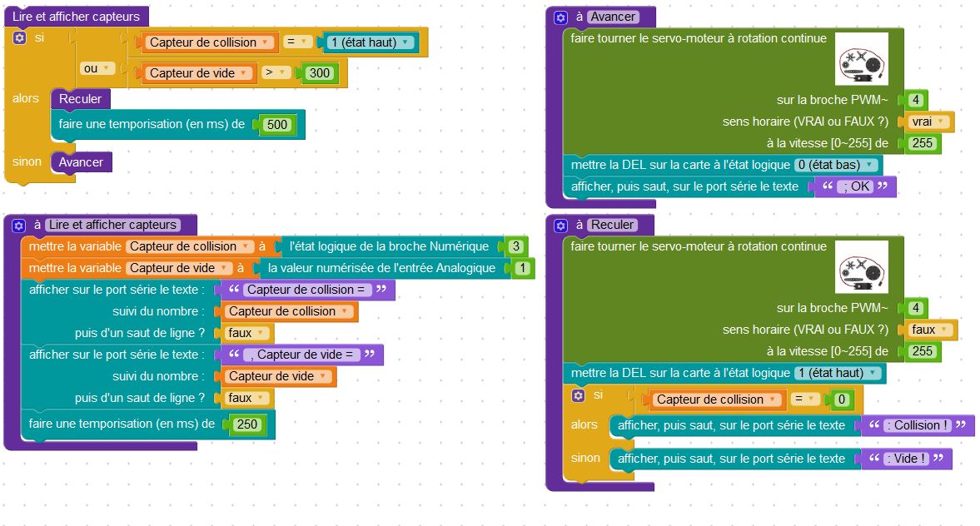This screenshot has width=980, height=526.
Task: Edit the threshold value 300
Action: point(320,73)
